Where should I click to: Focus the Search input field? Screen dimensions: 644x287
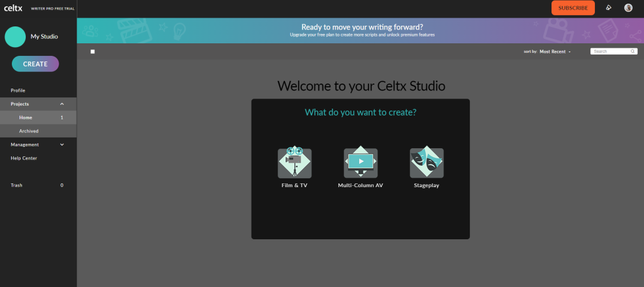click(610, 51)
